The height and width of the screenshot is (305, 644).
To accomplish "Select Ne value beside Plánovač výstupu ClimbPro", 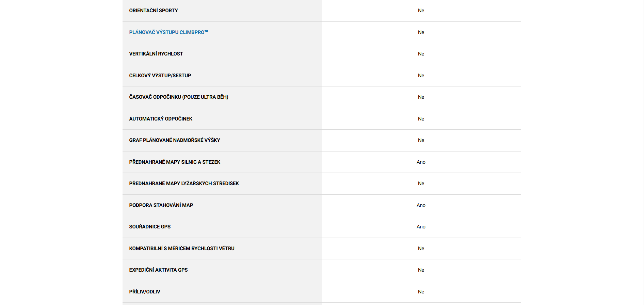I will [421, 32].
